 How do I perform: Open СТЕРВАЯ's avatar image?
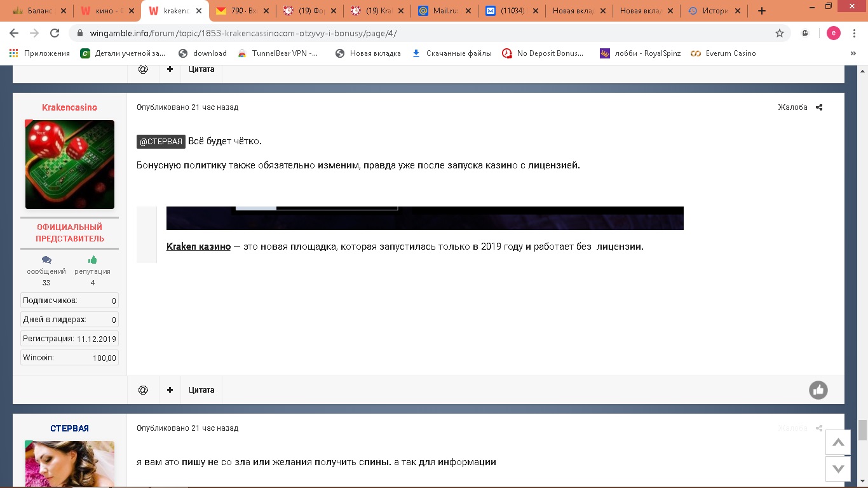tap(70, 464)
